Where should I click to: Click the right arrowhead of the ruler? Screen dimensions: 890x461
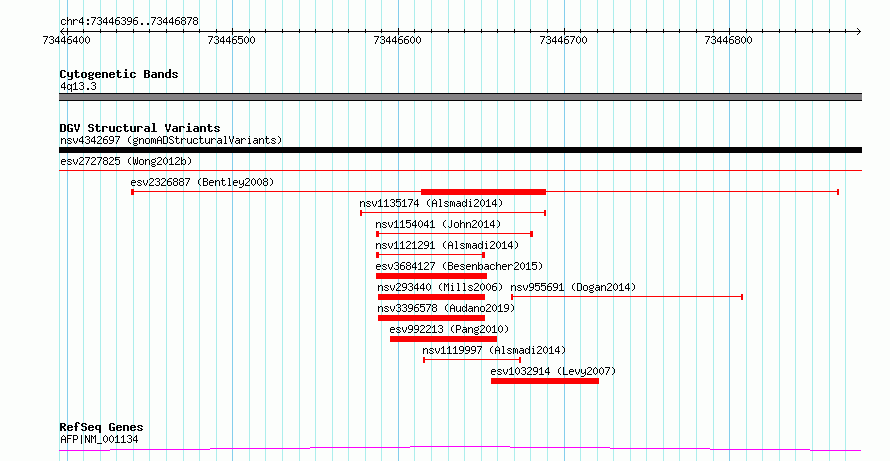[858, 31]
